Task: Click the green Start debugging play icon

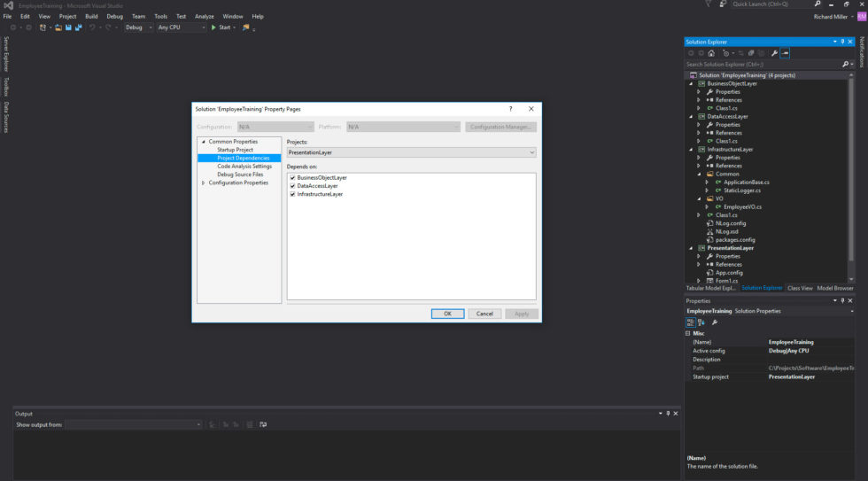Action: tap(213, 27)
